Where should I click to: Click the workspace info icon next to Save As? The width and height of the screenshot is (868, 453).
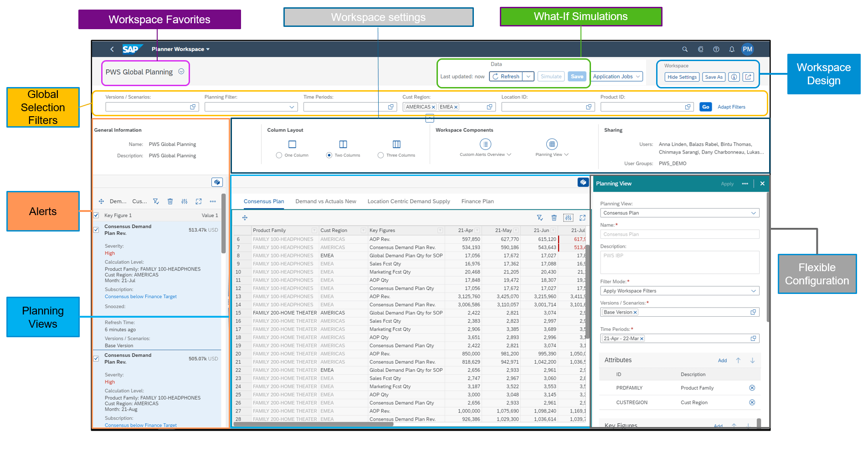point(734,77)
